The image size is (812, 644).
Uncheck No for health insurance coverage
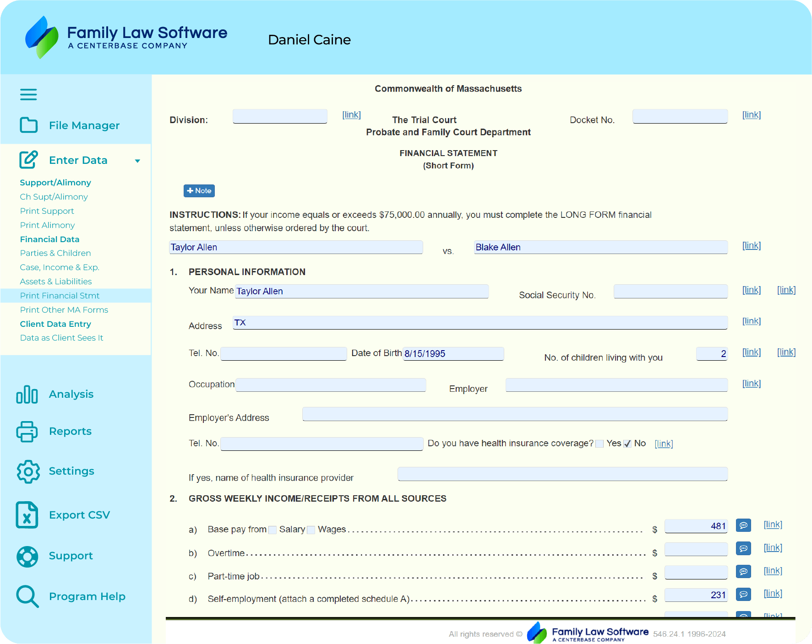[627, 444]
